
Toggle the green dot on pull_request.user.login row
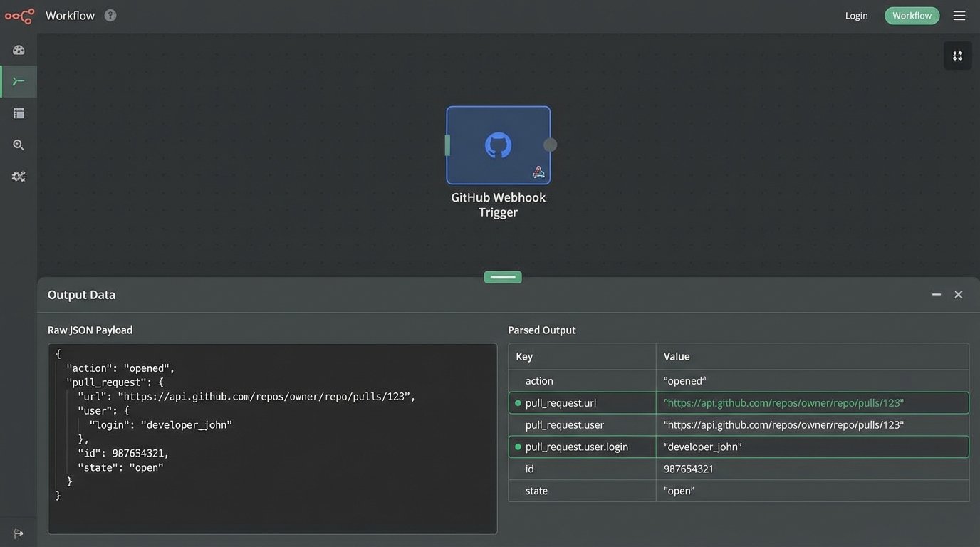pos(517,447)
